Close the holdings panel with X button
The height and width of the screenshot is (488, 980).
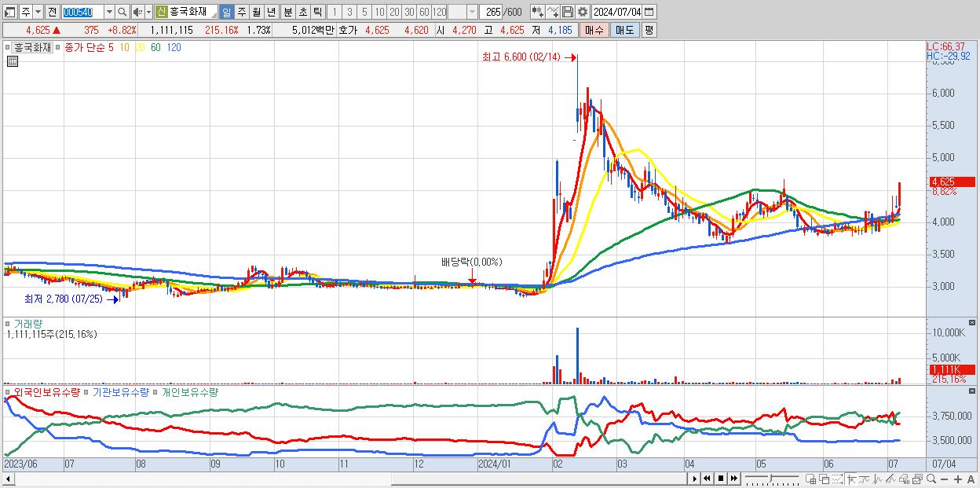pyautogui.click(x=972, y=391)
